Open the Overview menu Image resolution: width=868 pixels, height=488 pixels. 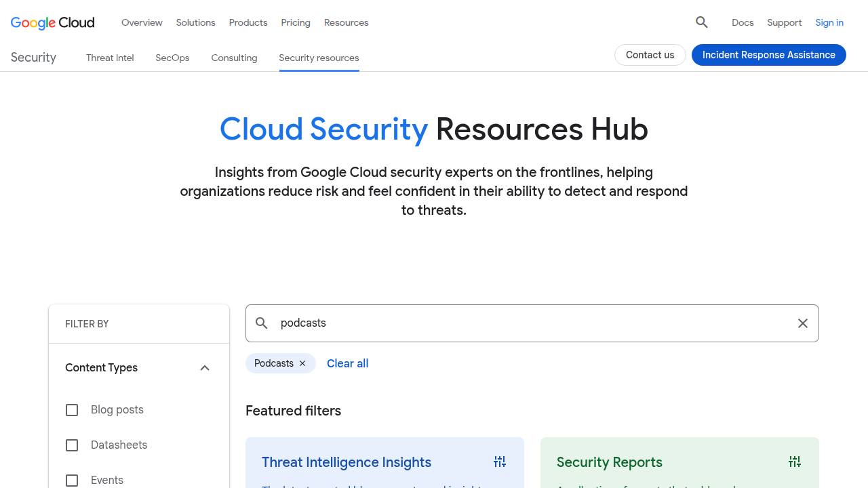tap(142, 22)
